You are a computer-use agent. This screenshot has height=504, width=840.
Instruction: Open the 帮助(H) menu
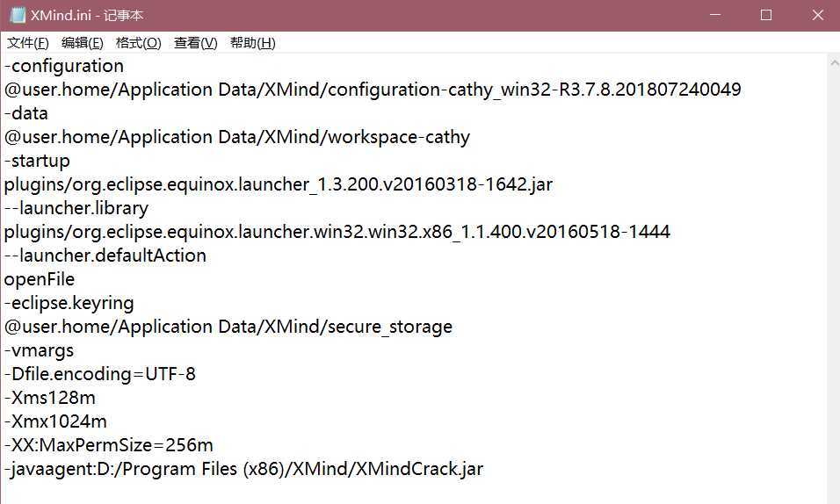[x=252, y=43]
